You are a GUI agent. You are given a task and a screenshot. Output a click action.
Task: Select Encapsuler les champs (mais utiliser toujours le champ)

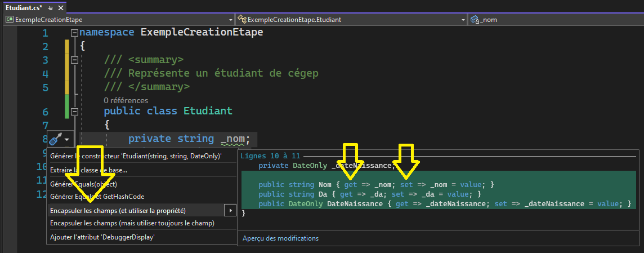point(132,224)
